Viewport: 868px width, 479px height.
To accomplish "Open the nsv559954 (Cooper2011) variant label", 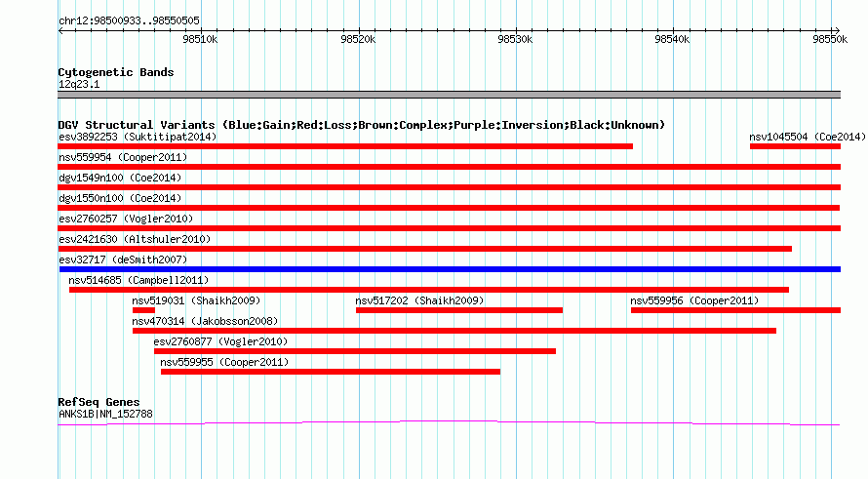I will click(x=123, y=157).
